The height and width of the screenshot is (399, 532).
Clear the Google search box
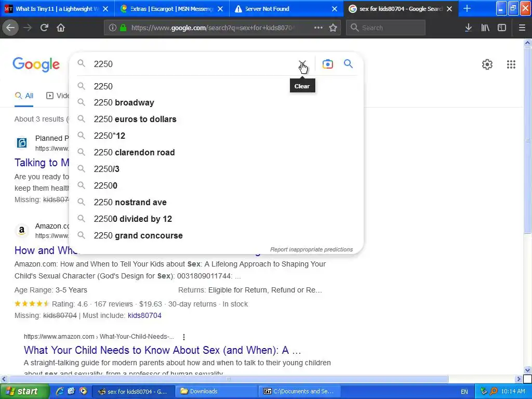[x=302, y=64]
